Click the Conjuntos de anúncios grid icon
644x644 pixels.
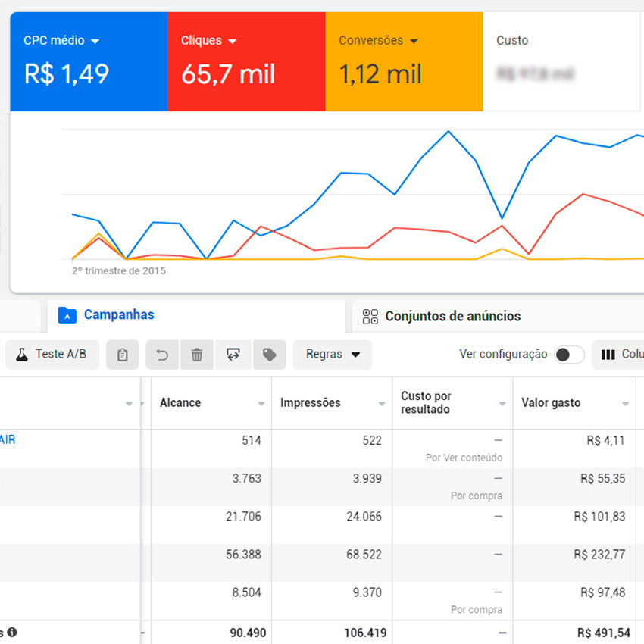pyautogui.click(x=370, y=317)
